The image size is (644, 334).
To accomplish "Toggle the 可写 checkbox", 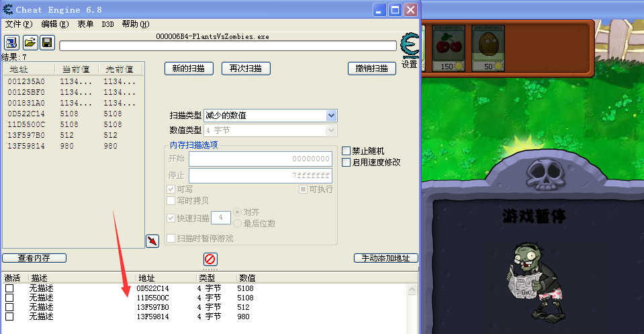I will point(171,190).
